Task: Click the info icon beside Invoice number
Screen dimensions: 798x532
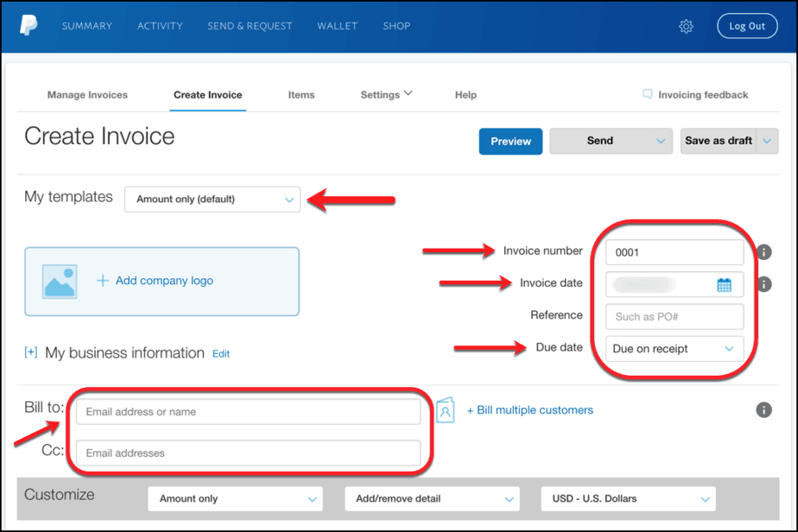Action: [763, 251]
